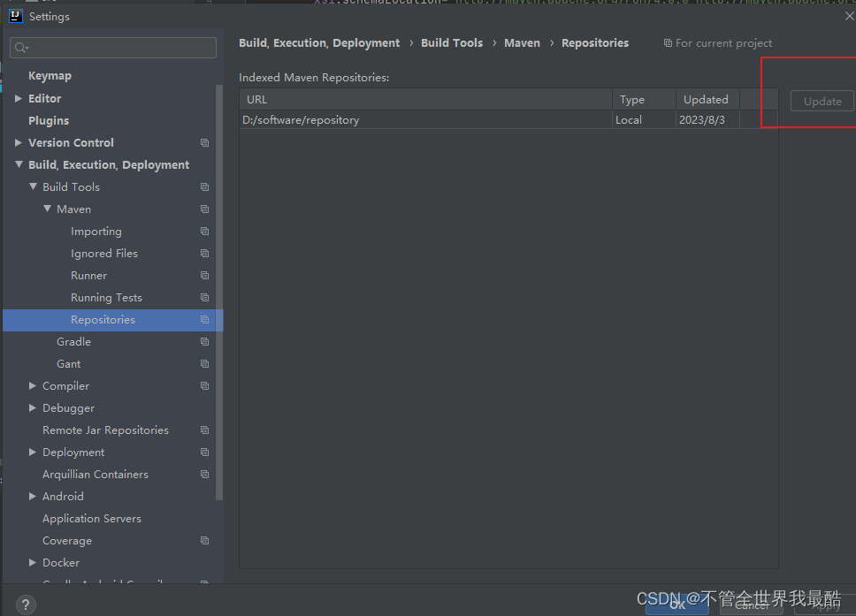Image resolution: width=856 pixels, height=616 pixels.
Task: Click the Maven breadcrumb
Action: click(522, 43)
